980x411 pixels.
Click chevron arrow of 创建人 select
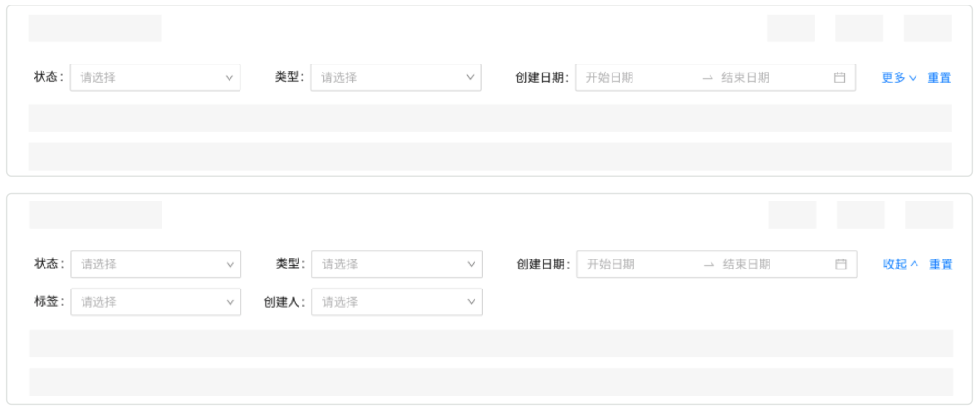pyautogui.click(x=472, y=301)
